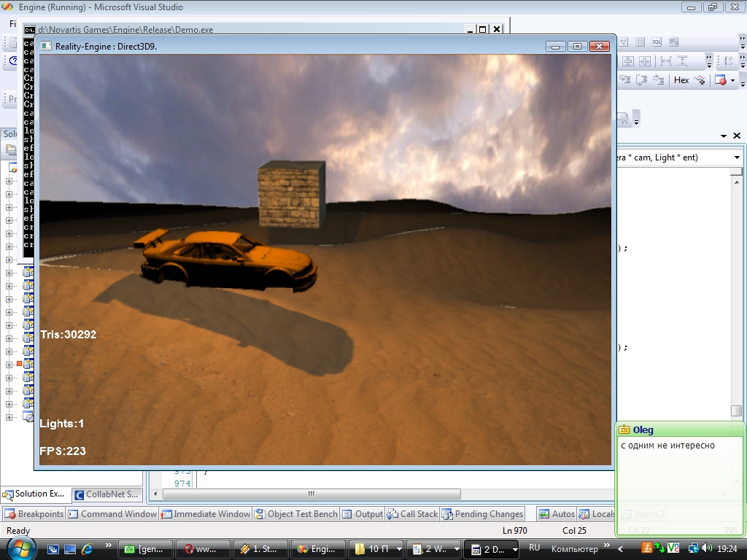747x560 pixels.
Task: Open the code panel window position dropdown
Action: coord(724,136)
